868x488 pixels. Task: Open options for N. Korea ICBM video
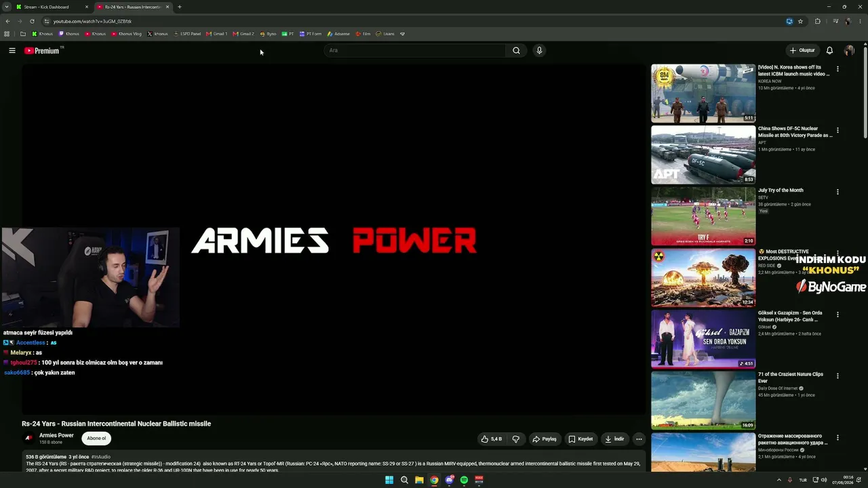(837, 69)
